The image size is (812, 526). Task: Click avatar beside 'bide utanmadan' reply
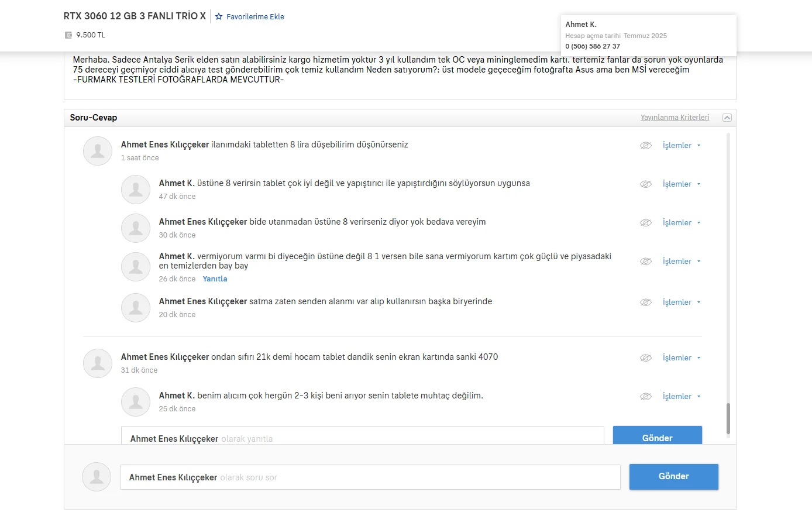(136, 228)
